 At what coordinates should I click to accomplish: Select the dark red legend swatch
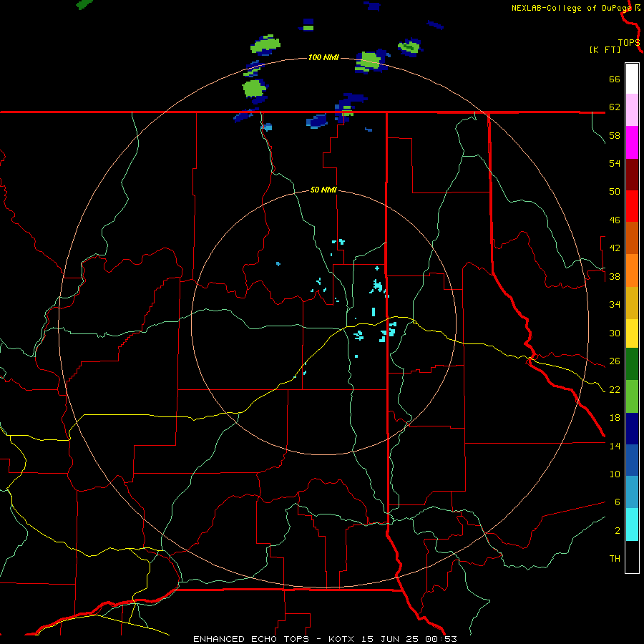632,175
